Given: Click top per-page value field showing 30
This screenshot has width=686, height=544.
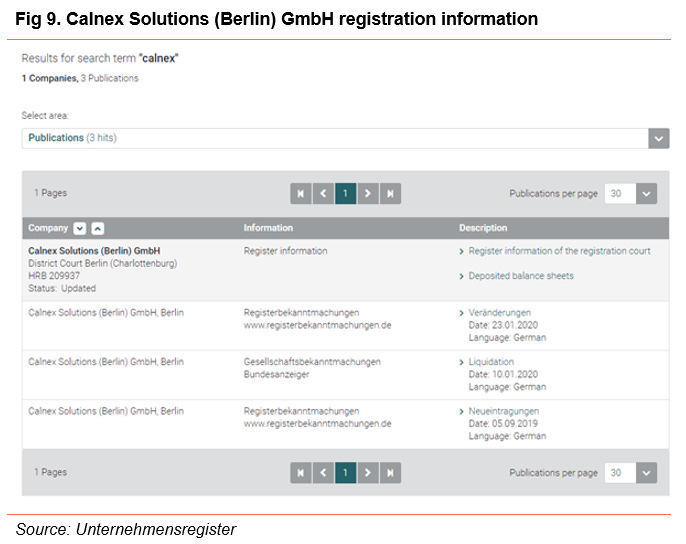Looking at the screenshot, I should coord(620,193).
